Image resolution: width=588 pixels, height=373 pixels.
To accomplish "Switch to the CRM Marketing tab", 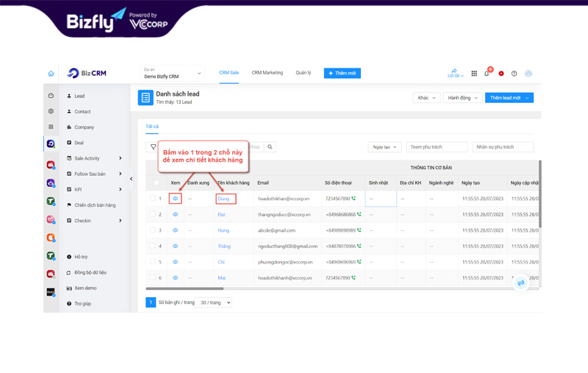I will click(x=267, y=73).
